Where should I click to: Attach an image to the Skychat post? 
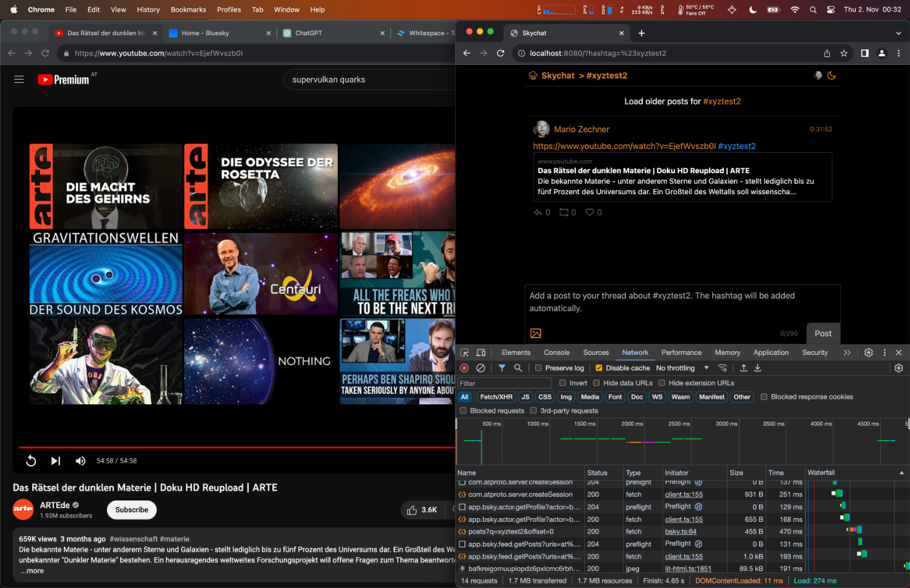536,333
